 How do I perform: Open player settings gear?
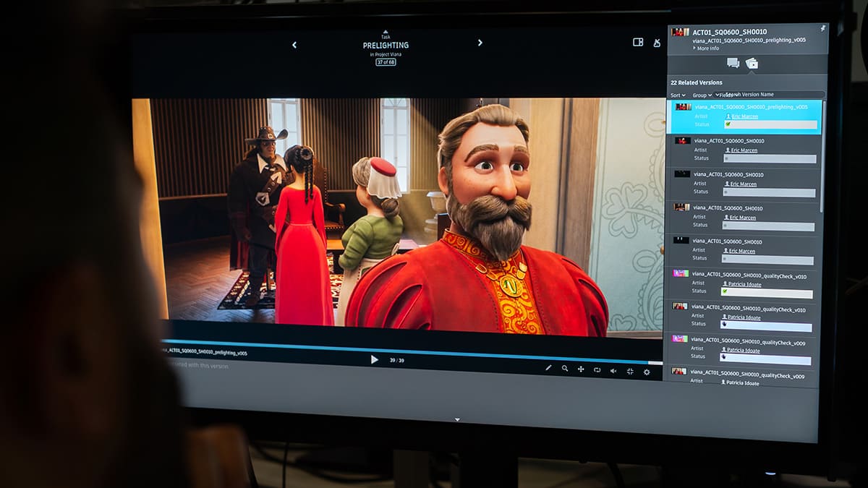pyautogui.click(x=647, y=372)
